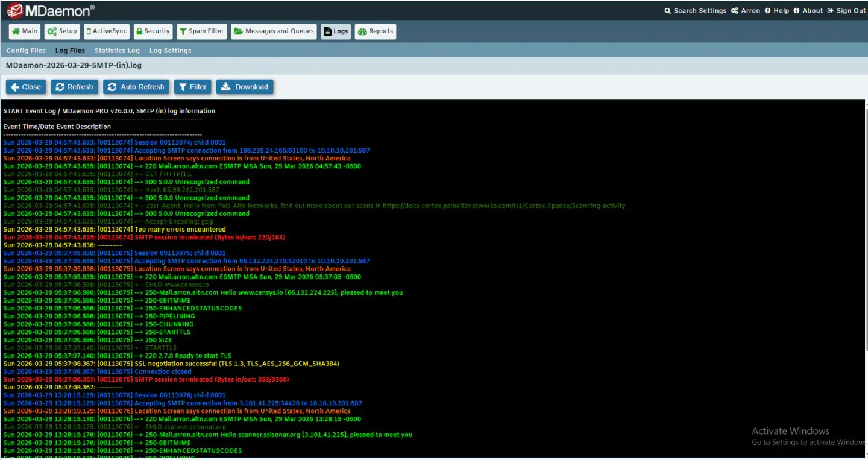
Task: Sign Out of MDaemon
Action: click(x=846, y=11)
